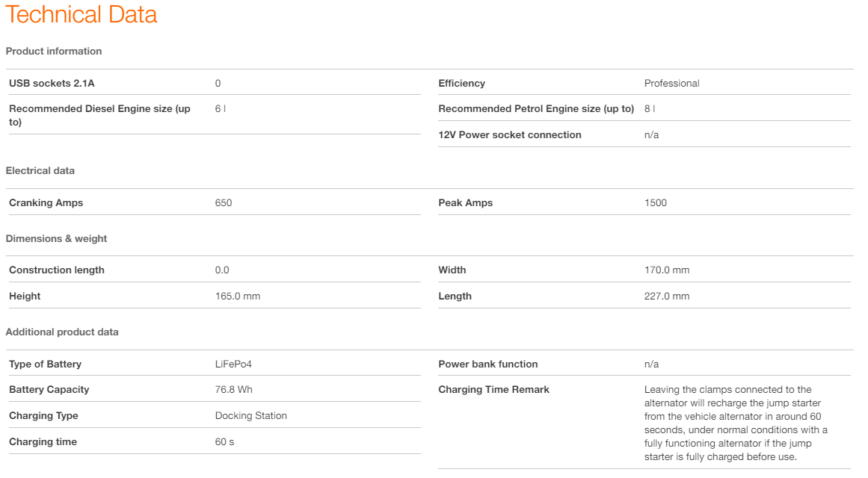Select the Construction length label
Screen dimensions: 868x478
57,270
